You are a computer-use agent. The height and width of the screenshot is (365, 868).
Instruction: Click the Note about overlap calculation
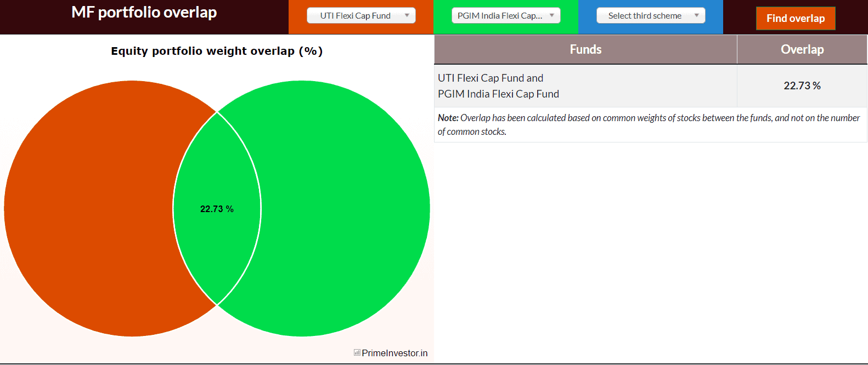pos(651,124)
